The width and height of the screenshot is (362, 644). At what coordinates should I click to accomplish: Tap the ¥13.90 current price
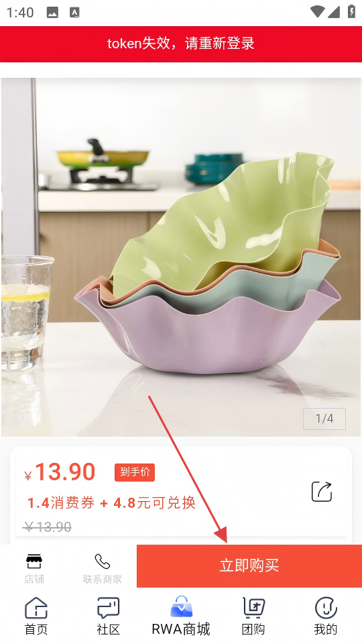coord(60,472)
